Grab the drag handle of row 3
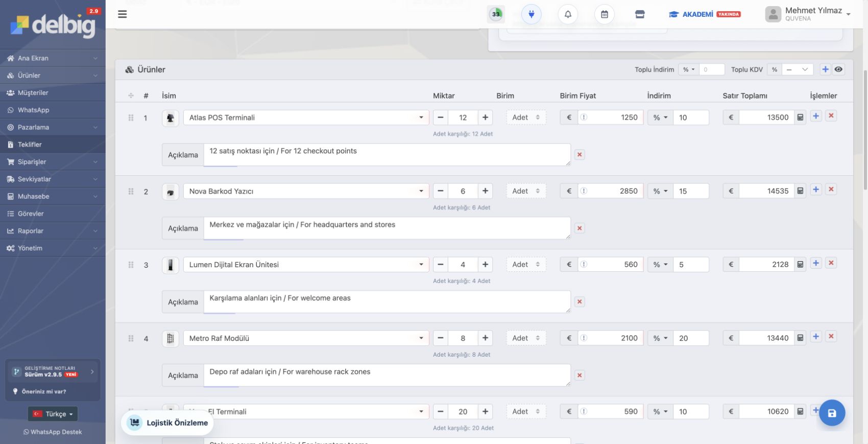Screen dimensions: 868x444 pyautogui.click(x=131, y=265)
